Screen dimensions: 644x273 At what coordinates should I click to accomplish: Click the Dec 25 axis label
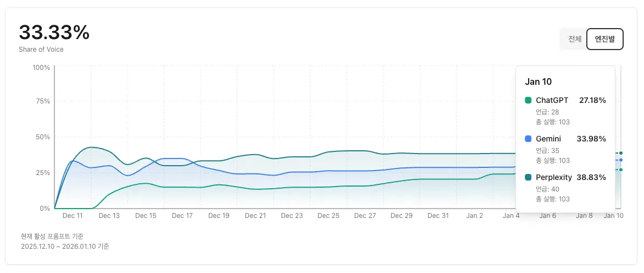(x=328, y=216)
